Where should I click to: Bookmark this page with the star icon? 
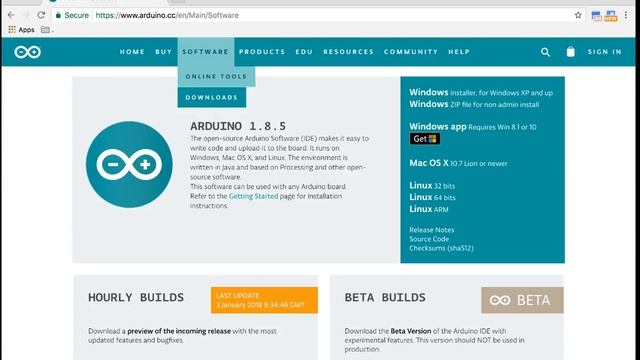click(578, 15)
